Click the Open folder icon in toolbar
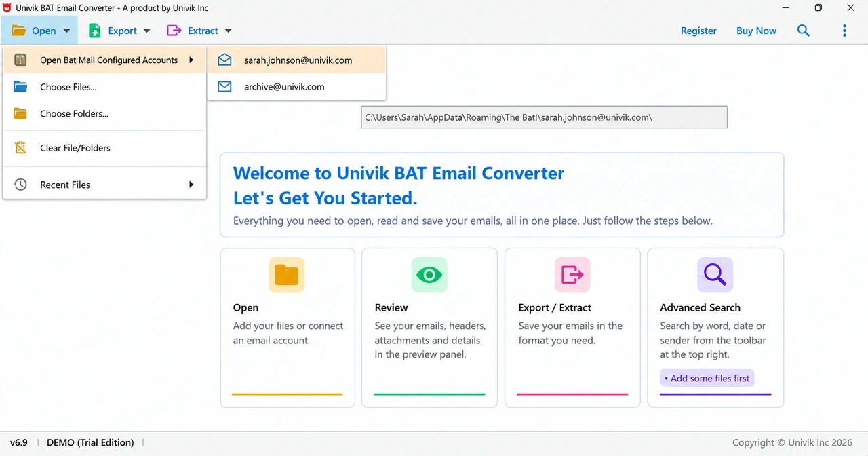Viewport: 868px width, 456px height. tap(19, 31)
